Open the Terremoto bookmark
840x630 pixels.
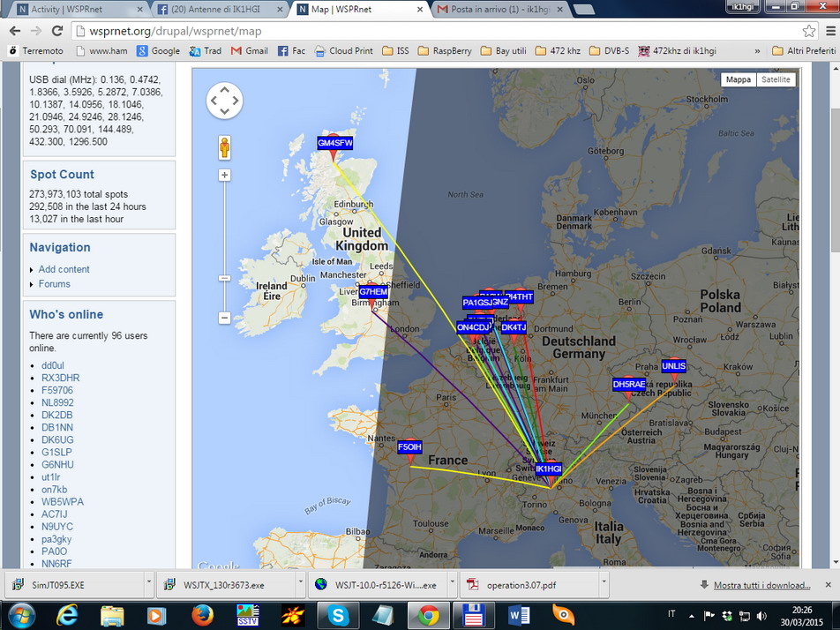[x=36, y=51]
